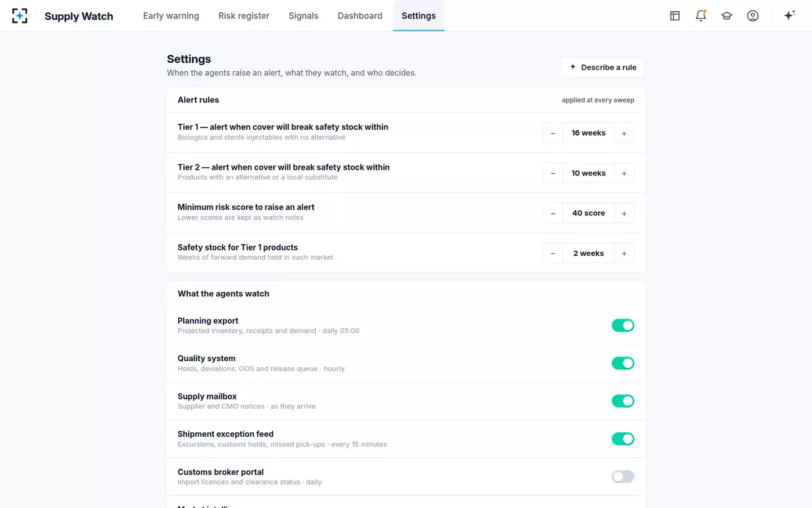Viewport: 812px width, 508px height.
Task: Click the 16 weeks value field
Action: point(589,133)
